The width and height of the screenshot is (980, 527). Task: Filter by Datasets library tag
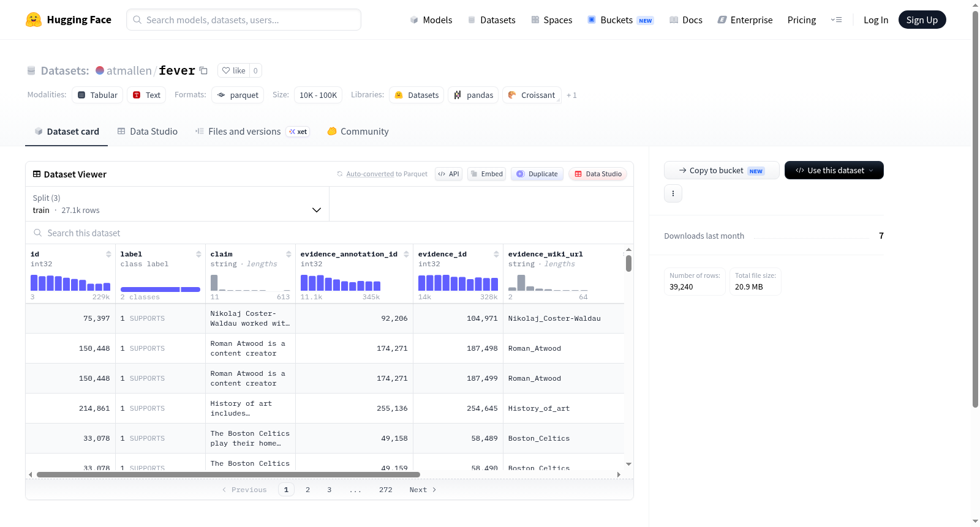tap(417, 95)
